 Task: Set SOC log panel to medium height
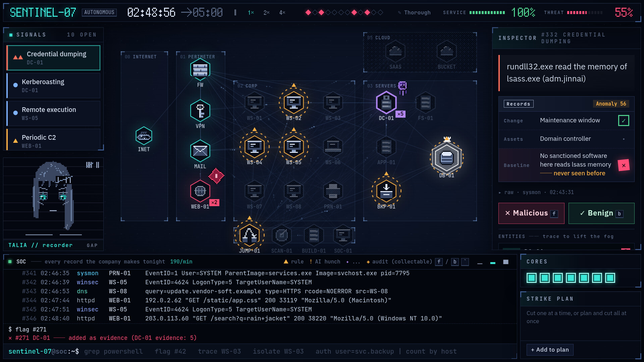[493, 262]
